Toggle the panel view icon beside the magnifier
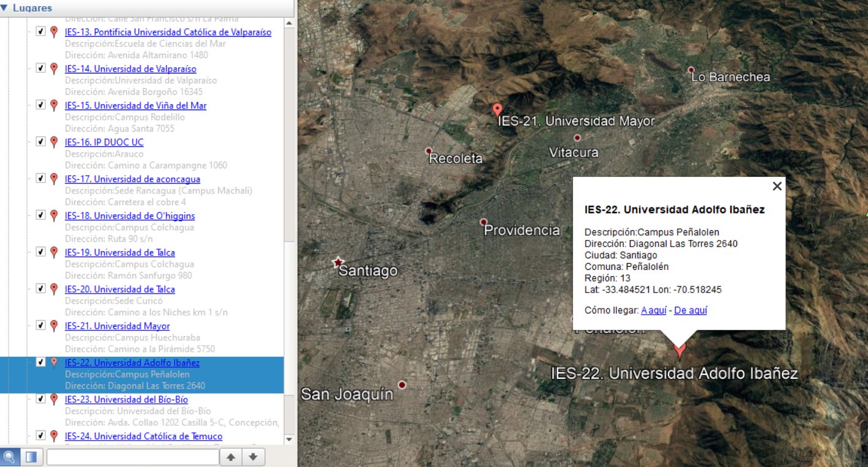This screenshot has width=868, height=467. tap(31, 457)
